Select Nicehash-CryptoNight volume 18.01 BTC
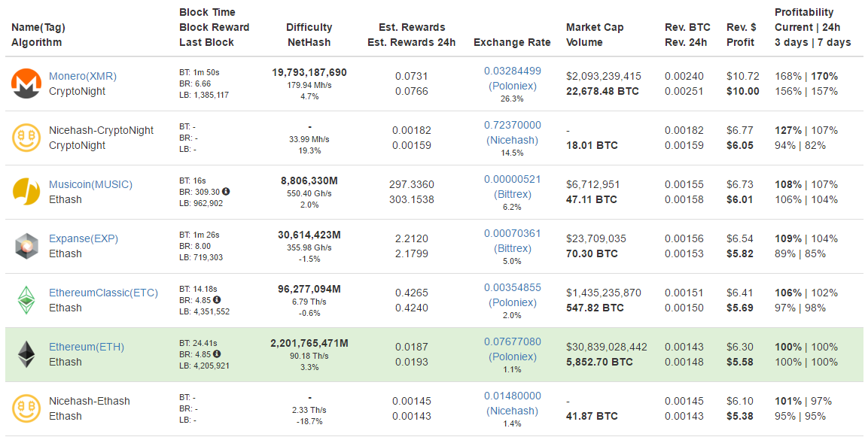868x440 pixels. [592, 145]
